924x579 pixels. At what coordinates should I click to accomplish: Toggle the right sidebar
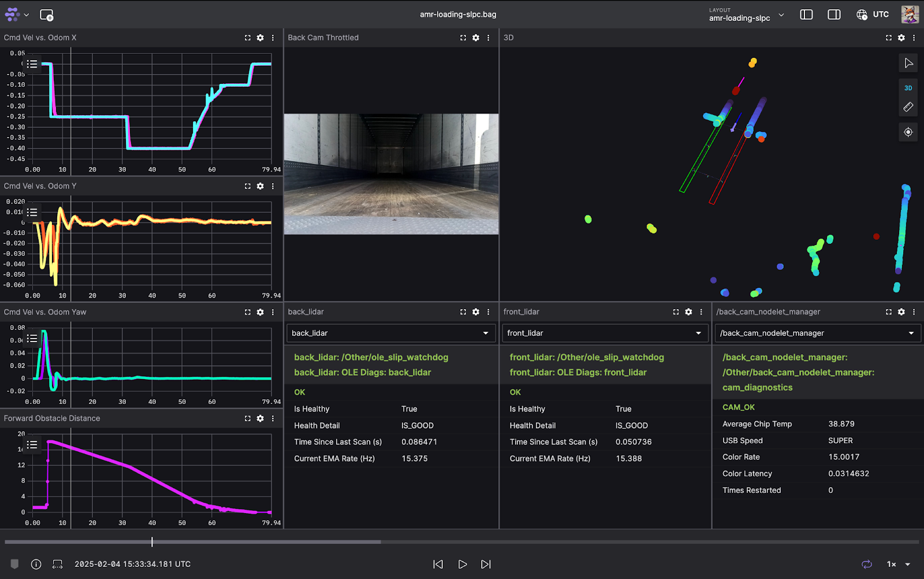click(x=834, y=14)
